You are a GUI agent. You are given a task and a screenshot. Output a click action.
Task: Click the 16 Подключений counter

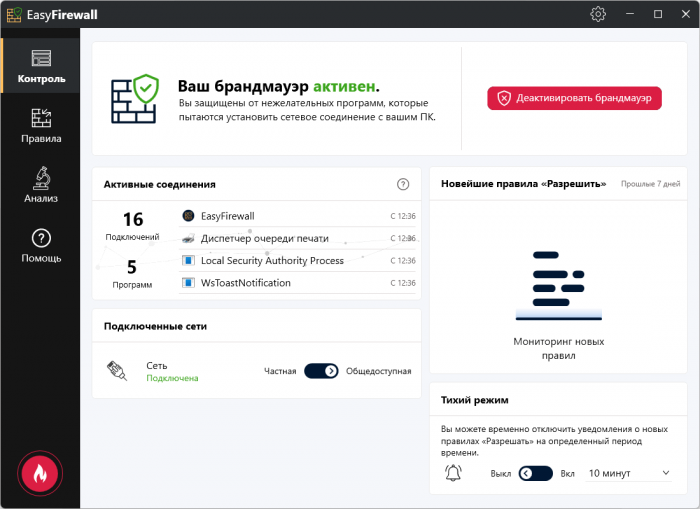pos(132,226)
